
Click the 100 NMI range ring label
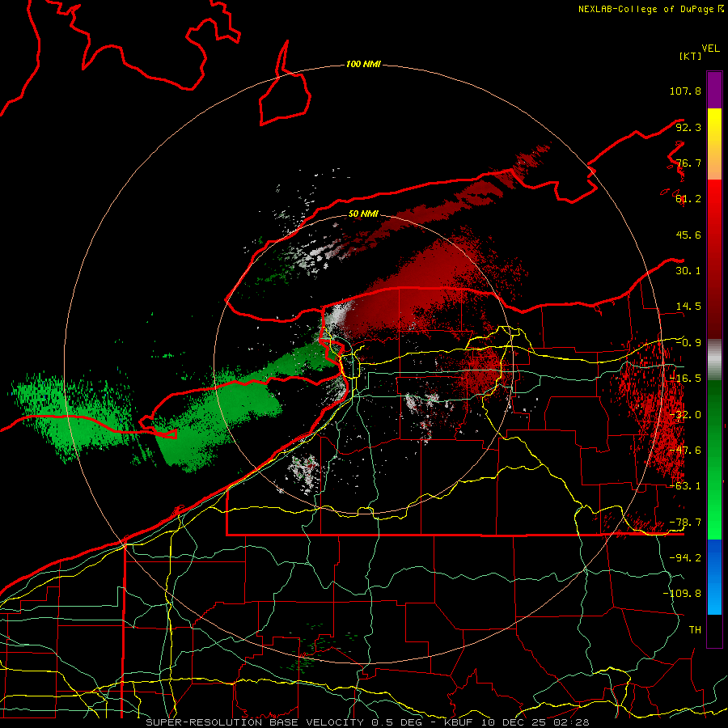click(x=363, y=64)
